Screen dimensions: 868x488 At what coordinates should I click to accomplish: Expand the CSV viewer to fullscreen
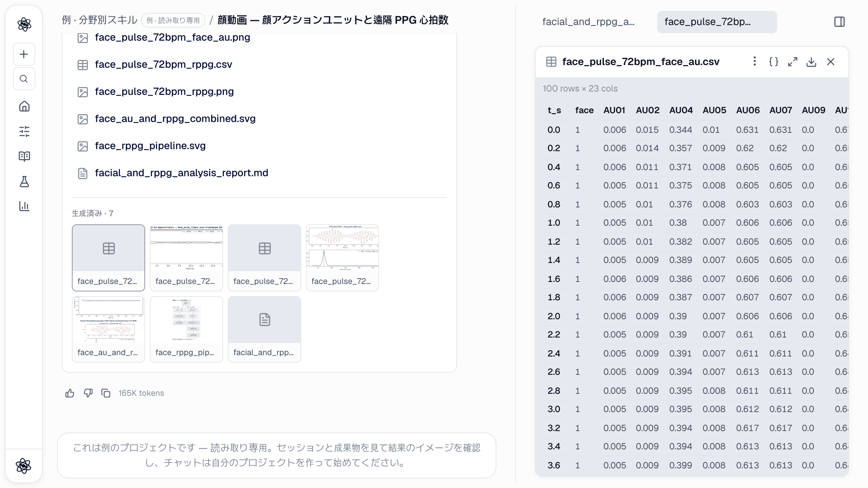coord(792,62)
